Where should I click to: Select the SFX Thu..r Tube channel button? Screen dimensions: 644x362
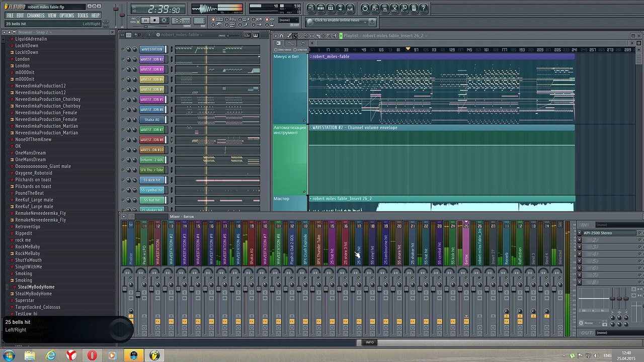[152, 170]
